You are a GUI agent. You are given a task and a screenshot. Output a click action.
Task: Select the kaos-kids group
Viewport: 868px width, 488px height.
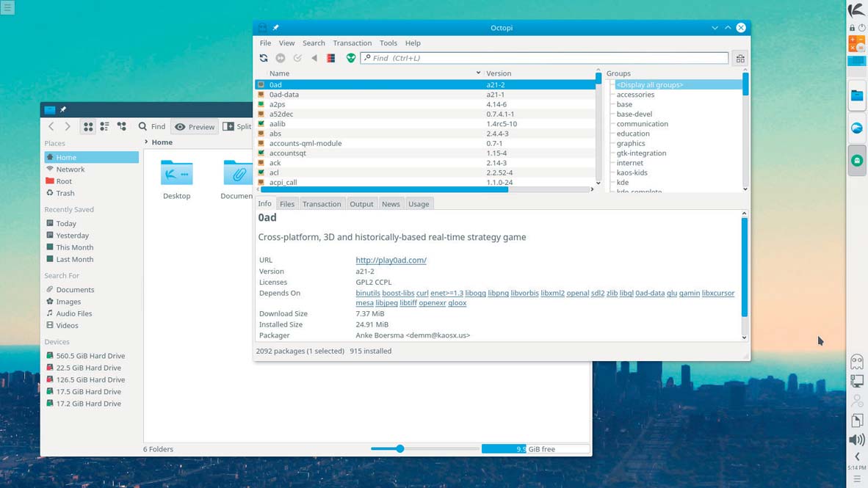pos(632,172)
